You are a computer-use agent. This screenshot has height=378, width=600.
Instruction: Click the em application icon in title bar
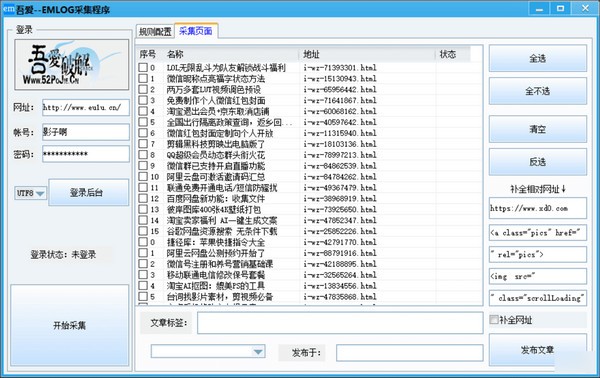(x=8, y=9)
